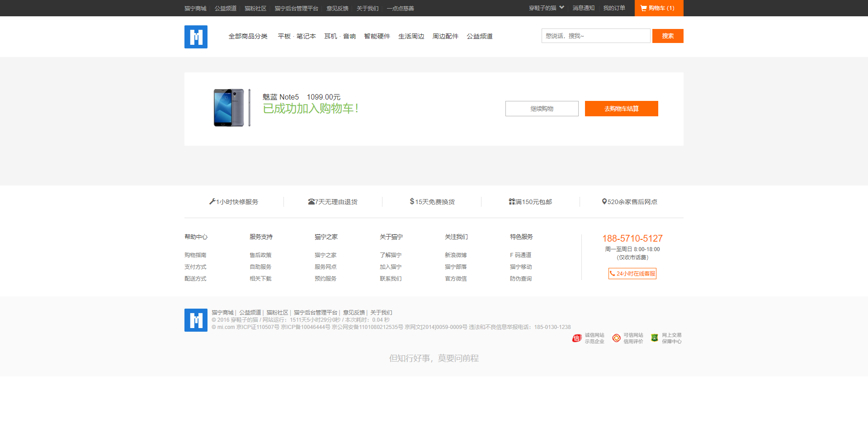The height and width of the screenshot is (424, 868).
Task: Open 猫宁后台管理平台 in top bar
Action: [x=297, y=9]
